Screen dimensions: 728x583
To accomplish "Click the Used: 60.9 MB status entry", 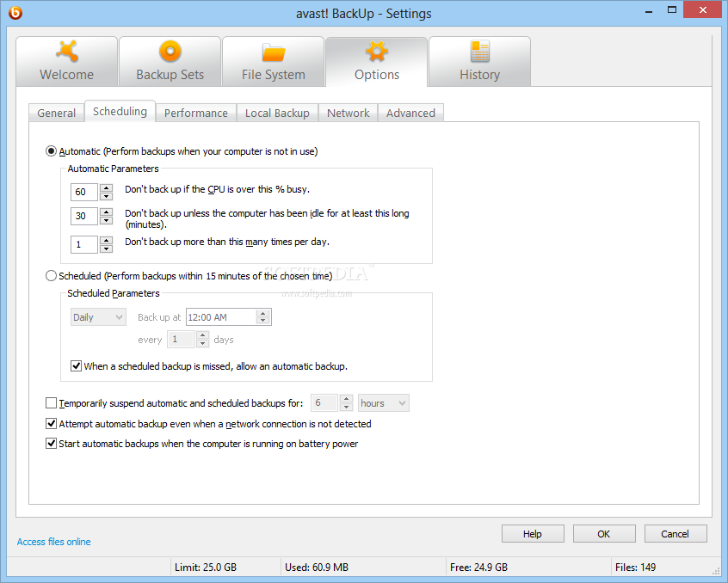I will [317, 567].
